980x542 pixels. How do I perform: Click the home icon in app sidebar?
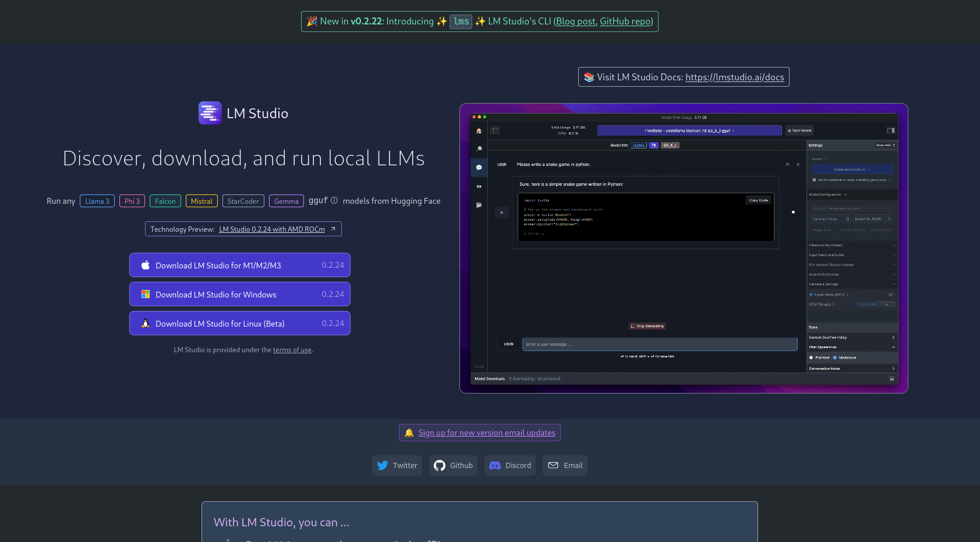(x=479, y=131)
